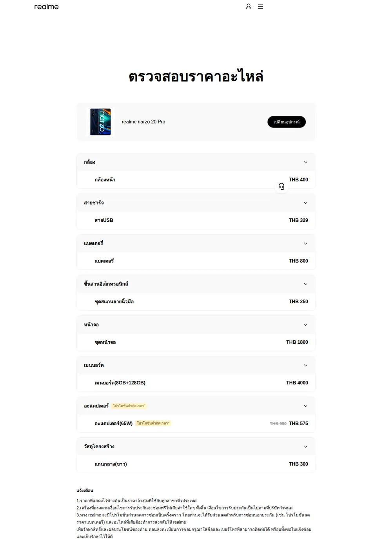Collapse the เมนบอร์ด section chevron

pyautogui.click(x=306, y=365)
